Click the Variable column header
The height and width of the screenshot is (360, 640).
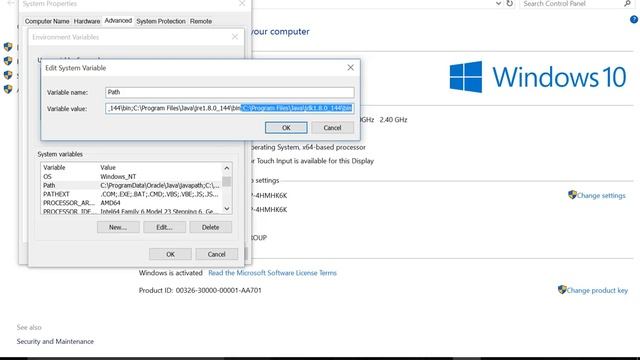click(54, 168)
